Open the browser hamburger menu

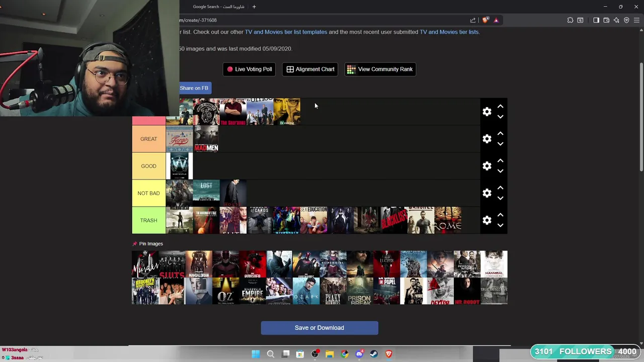click(x=636, y=20)
